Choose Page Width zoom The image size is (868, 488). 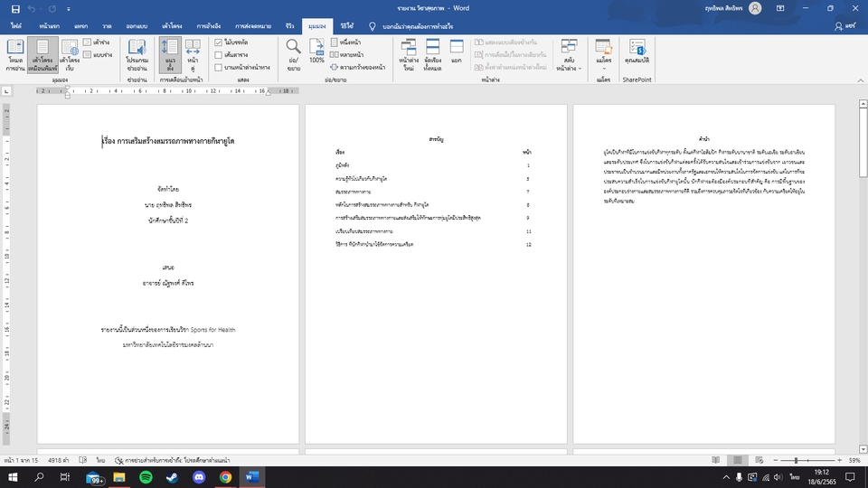(x=358, y=68)
